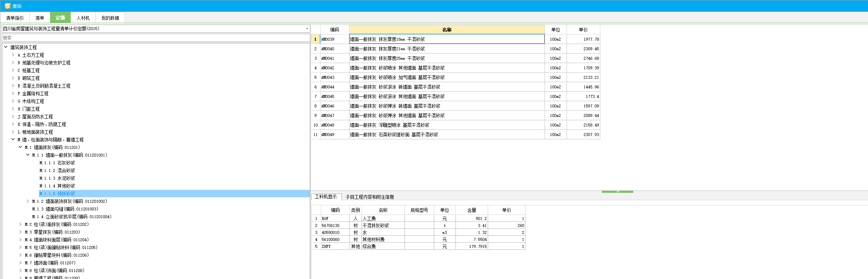Viewport: 868px width, 279px height.
Task: Collapse the M.1 墙面抹灰 node
Action: (21, 147)
